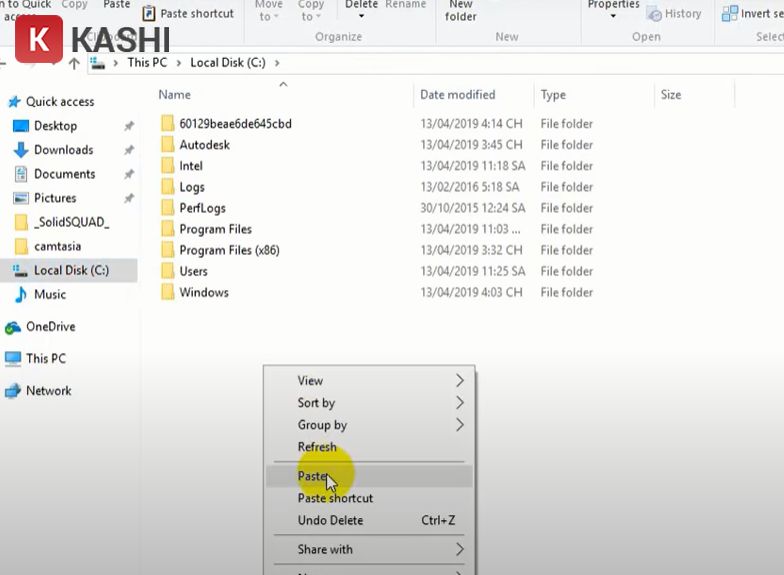
Task: Select Undo Delete from context menu
Action: point(330,520)
